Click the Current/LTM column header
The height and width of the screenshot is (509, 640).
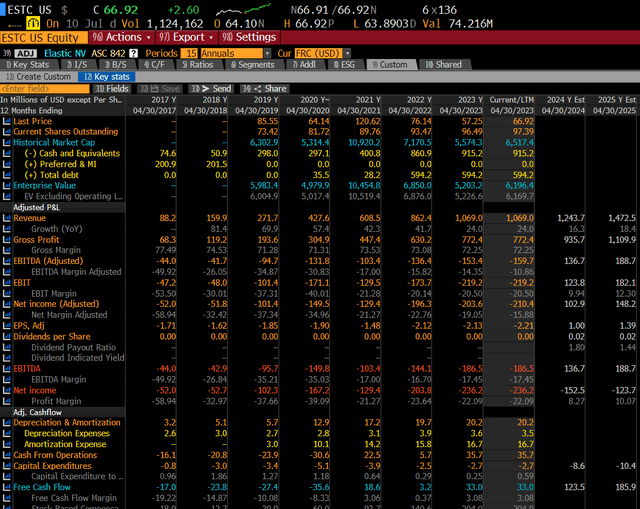(x=511, y=100)
